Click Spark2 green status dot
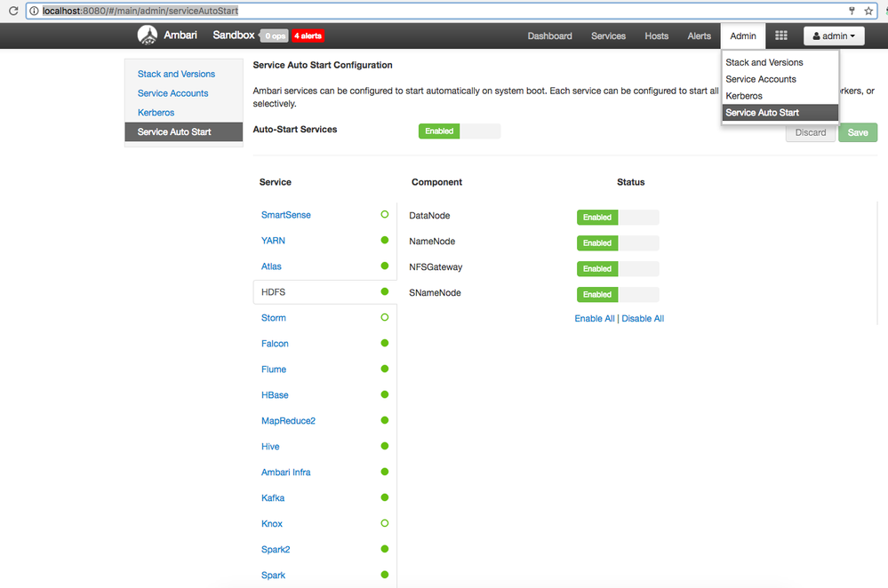The height and width of the screenshot is (588, 888). (x=385, y=549)
